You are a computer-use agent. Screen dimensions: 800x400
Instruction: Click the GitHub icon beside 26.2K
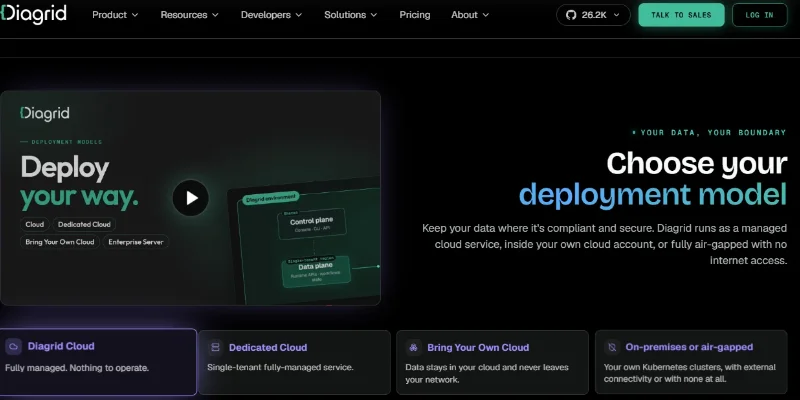point(571,15)
